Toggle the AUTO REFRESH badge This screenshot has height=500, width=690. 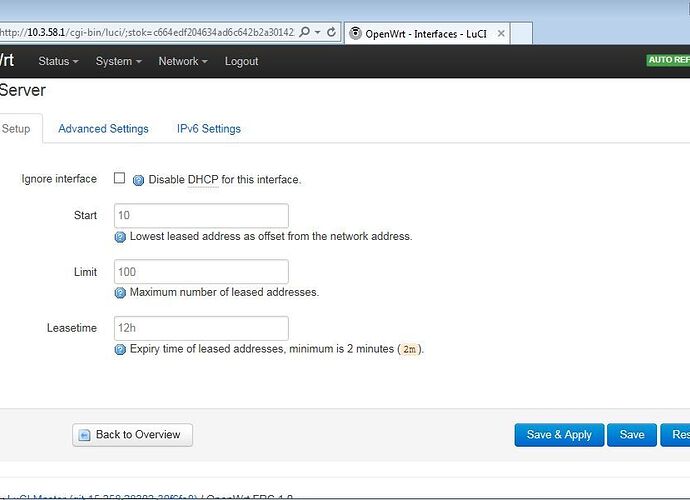[668, 60]
